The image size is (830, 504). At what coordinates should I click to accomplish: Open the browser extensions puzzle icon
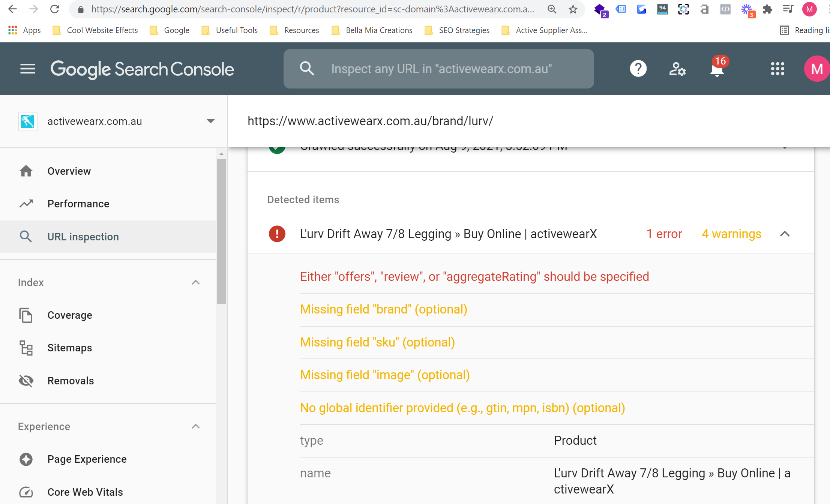click(767, 9)
